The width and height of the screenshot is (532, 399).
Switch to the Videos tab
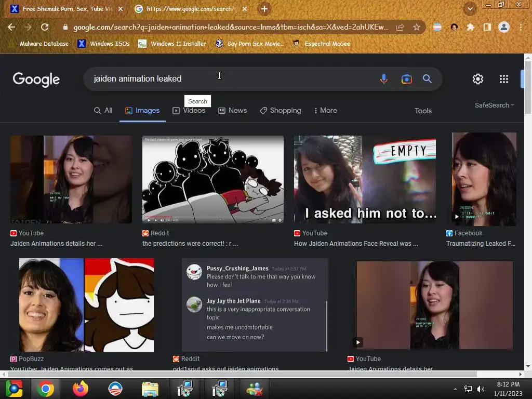pyautogui.click(x=189, y=111)
